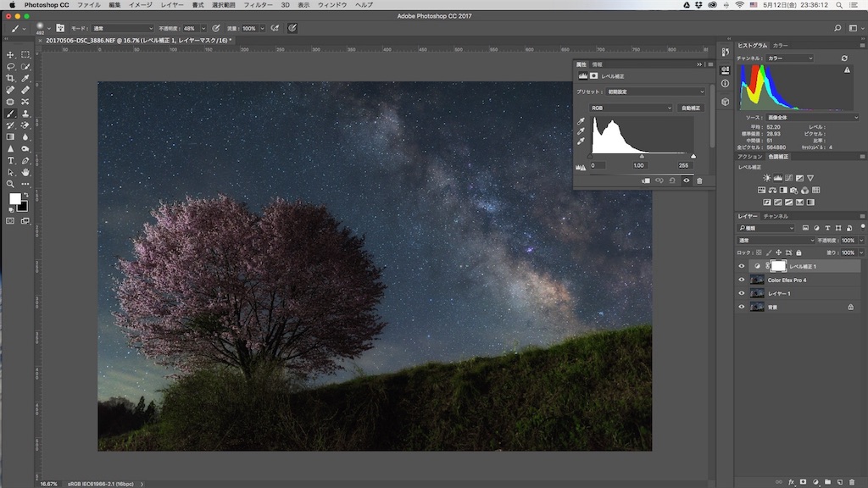Select the Move tool
The width and height of the screenshot is (868, 488).
pyautogui.click(x=10, y=55)
